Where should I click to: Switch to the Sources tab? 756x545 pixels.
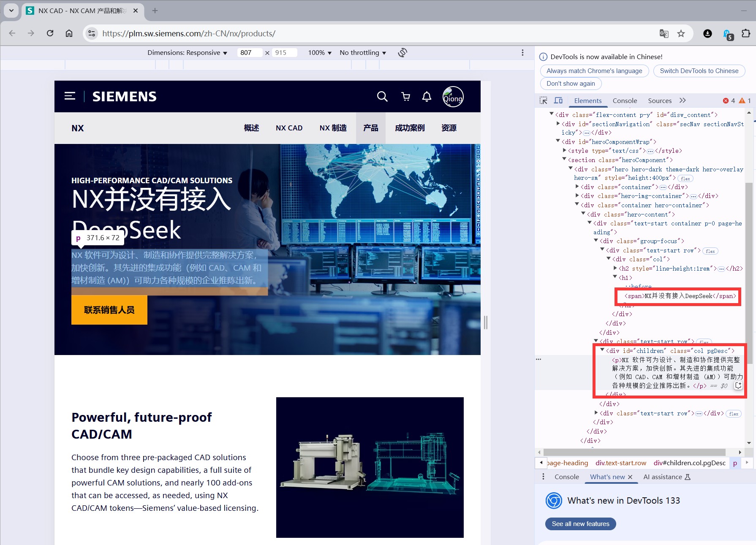tap(660, 100)
